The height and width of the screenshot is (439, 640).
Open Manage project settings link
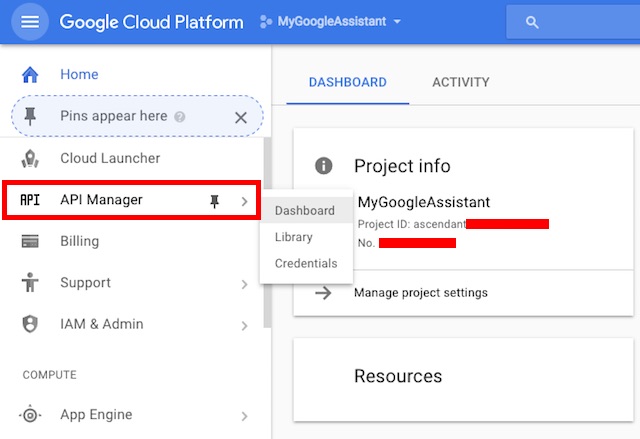(x=420, y=293)
